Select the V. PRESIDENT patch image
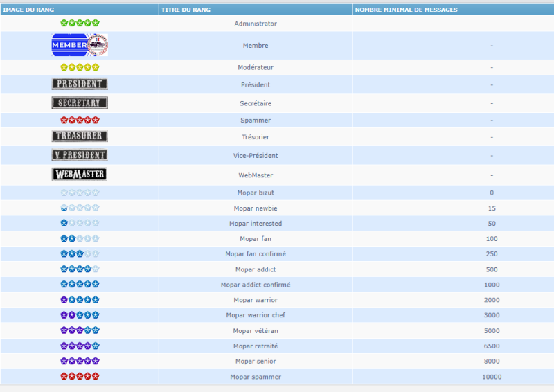The height and width of the screenshot is (392, 554). [80, 155]
